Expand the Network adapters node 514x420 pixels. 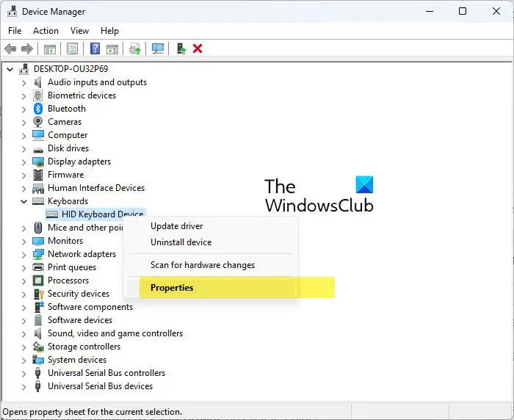[x=23, y=255]
